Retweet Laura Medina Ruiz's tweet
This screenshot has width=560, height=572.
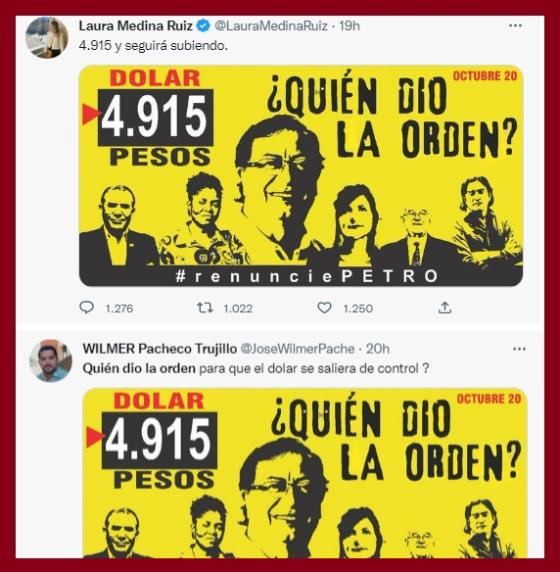pyautogui.click(x=205, y=308)
